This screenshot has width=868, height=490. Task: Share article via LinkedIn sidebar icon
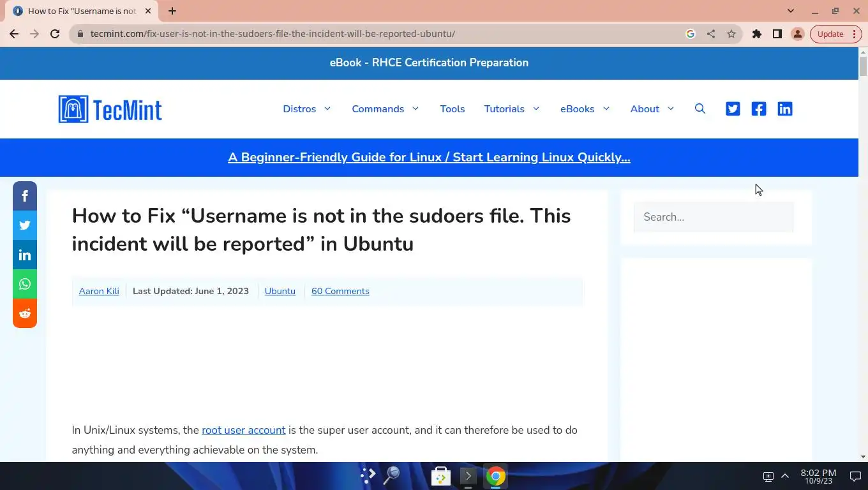click(25, 255)
